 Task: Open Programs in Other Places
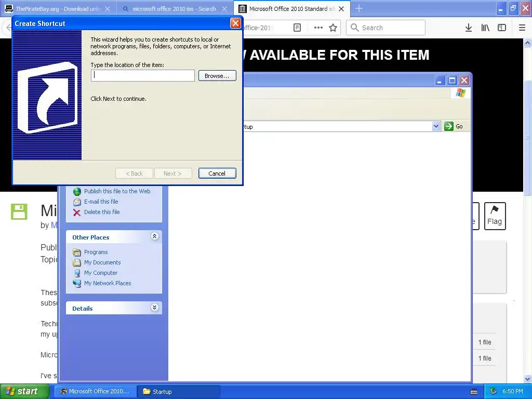96,252
